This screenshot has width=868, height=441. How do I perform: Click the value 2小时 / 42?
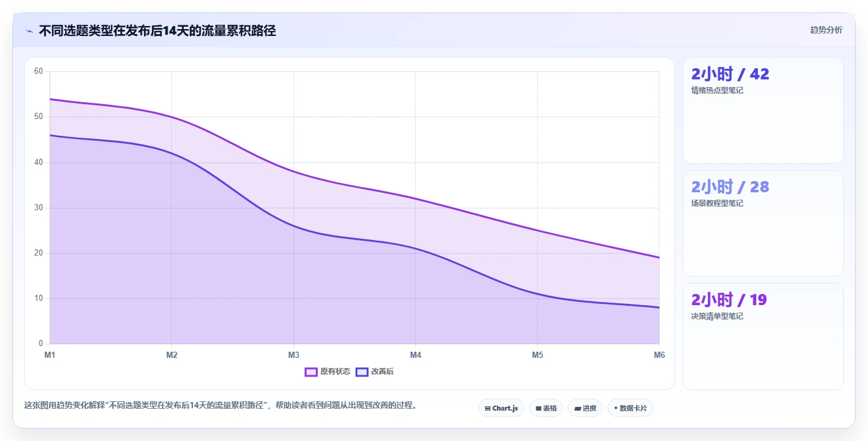click(x=730, y=74)
